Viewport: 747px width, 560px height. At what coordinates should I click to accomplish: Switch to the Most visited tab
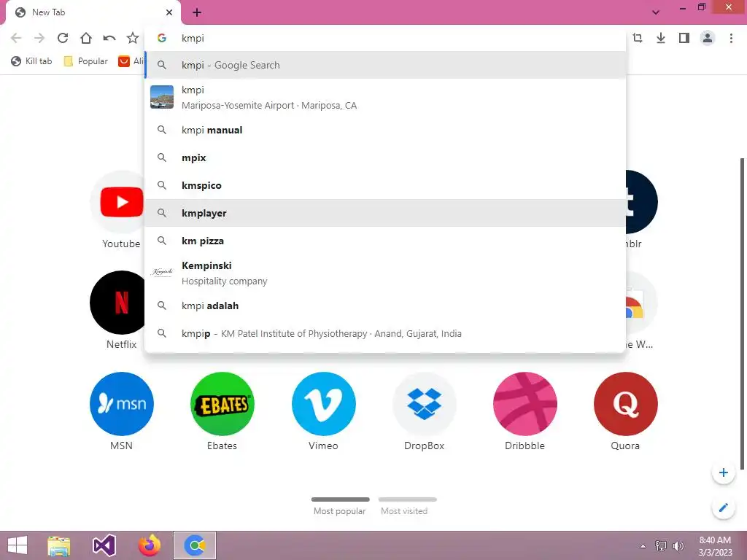pos(407,506)
